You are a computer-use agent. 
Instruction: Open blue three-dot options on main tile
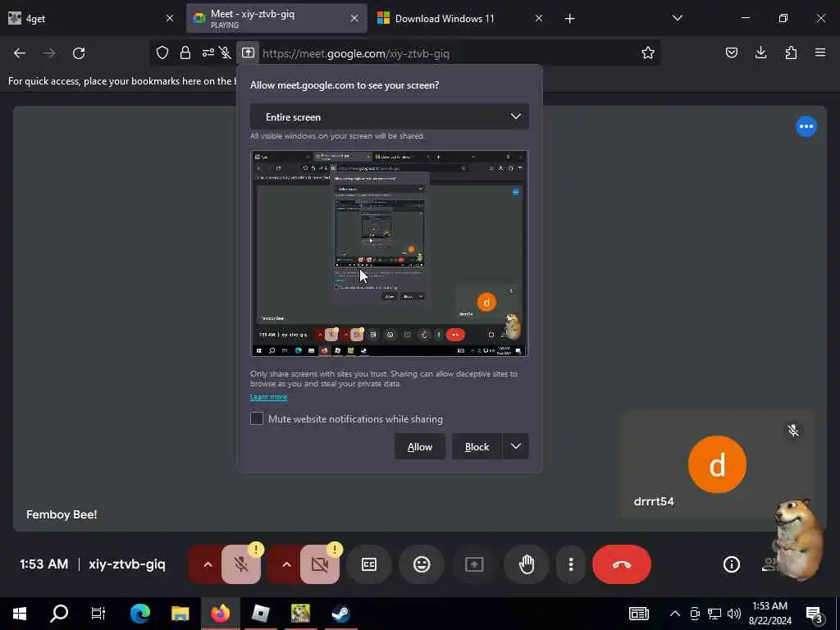806,126
